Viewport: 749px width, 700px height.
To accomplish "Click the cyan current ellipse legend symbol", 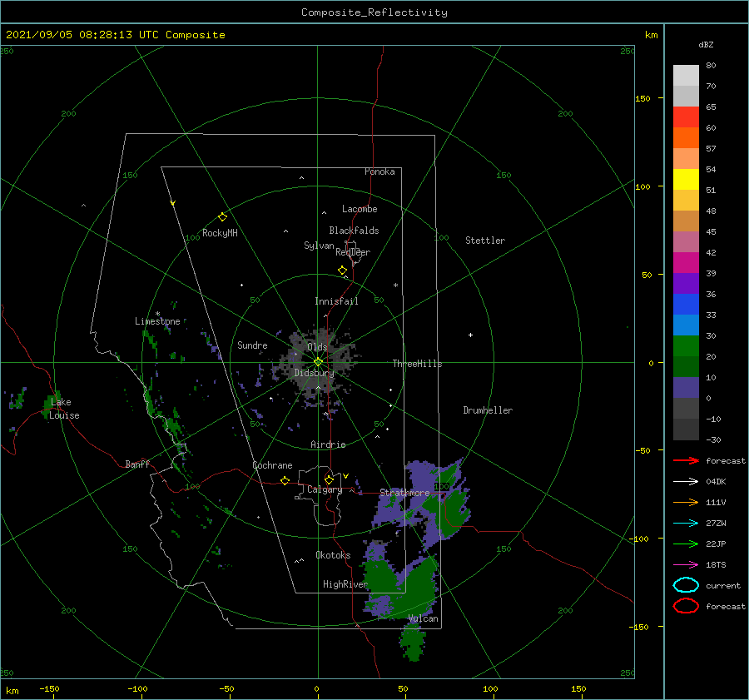I will [x=686, y=585].
